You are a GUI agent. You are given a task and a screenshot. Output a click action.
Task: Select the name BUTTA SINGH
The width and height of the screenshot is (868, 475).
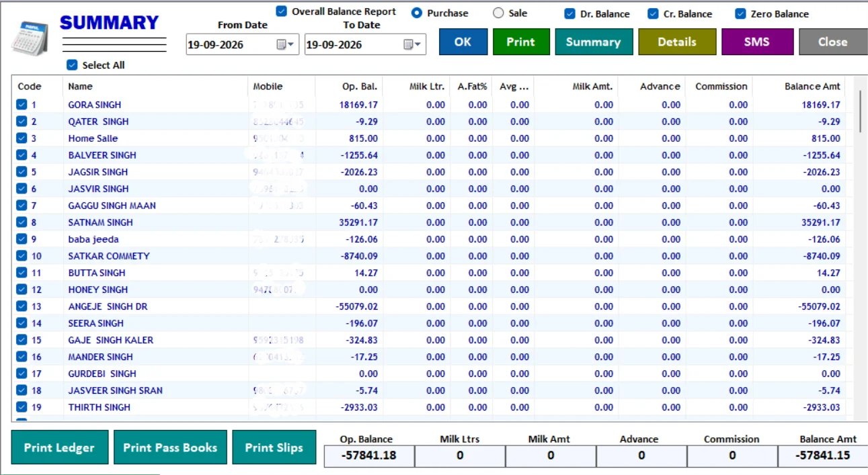(x=97, y=273)
